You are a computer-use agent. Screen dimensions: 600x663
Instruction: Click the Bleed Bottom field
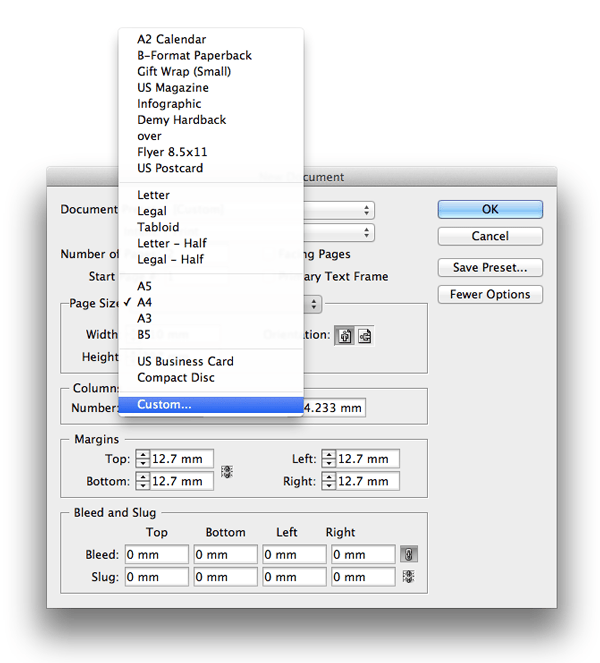coord(225,554)
